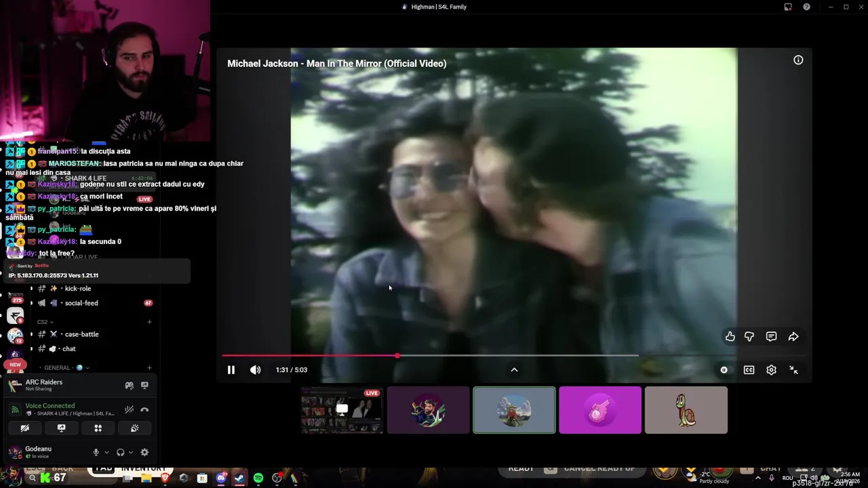The width and height of the screenshot is (868, 488).
Task: Open Brave browser from taskbar
Action: 165,479
